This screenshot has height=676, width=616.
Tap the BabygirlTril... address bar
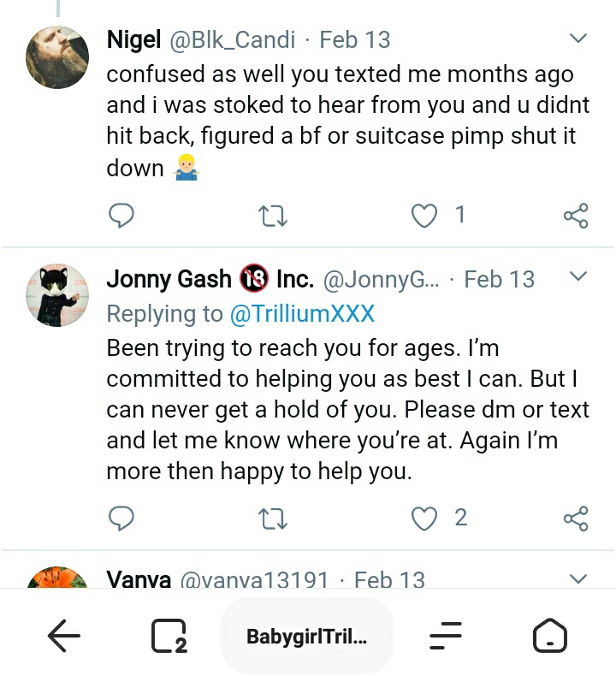[306, 636]
